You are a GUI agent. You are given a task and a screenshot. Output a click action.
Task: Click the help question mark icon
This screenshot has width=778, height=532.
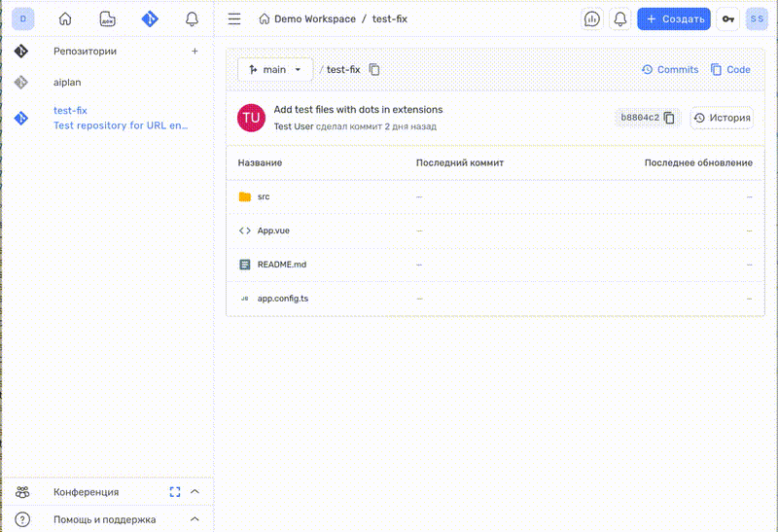pyautogui.click(x=22, y=519)
